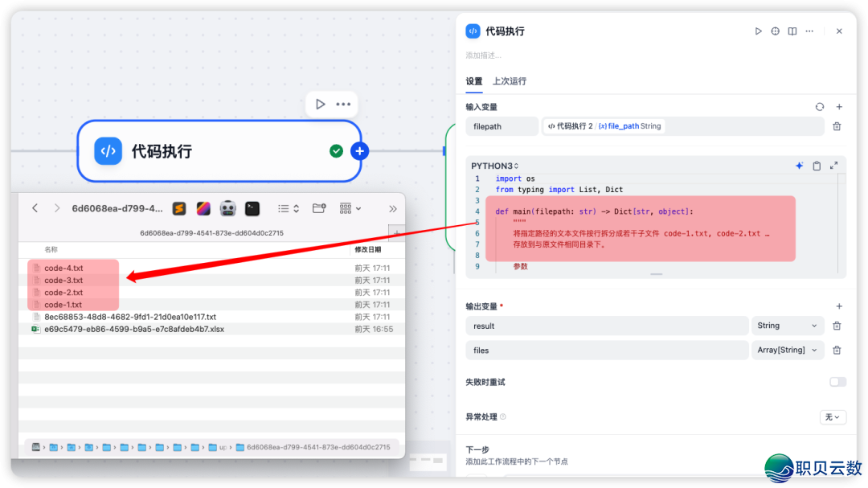This screenshot has width=868, height=488.
Task: Click the blue plus on the node
Action: (360, 151)
